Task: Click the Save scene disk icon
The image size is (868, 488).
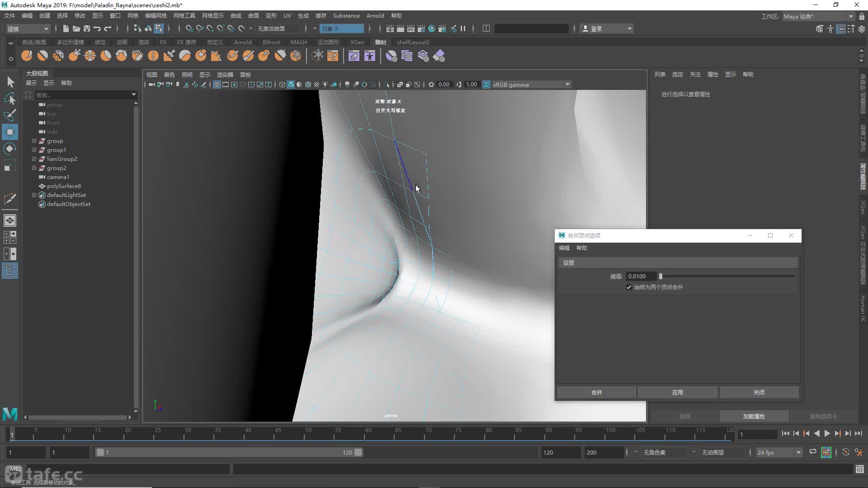Action: click(87, 28)
